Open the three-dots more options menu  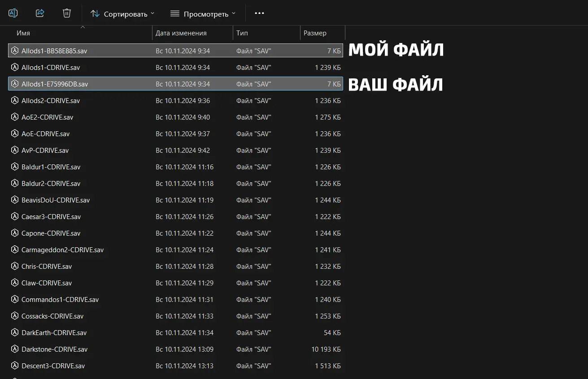click(259, 13)
